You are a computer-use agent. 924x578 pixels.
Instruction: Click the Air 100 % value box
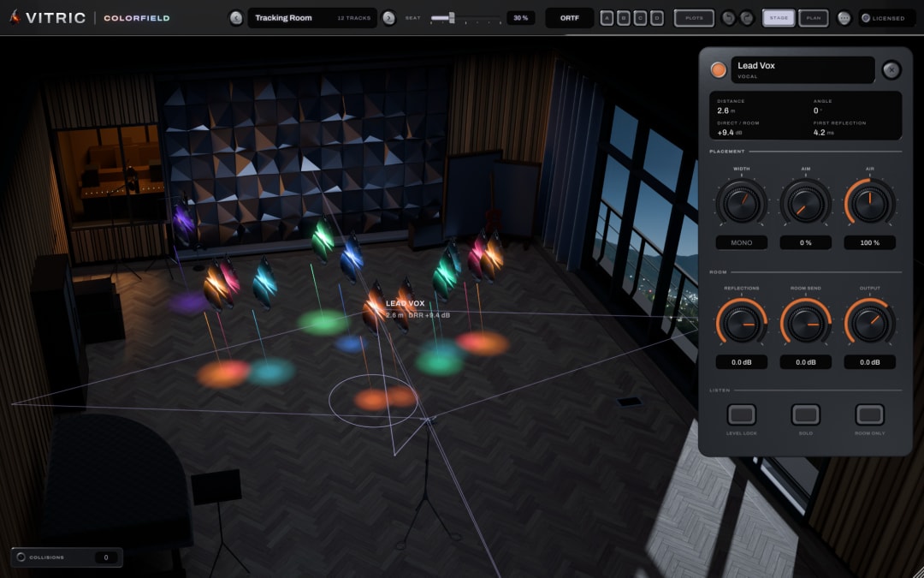[870, 242]
